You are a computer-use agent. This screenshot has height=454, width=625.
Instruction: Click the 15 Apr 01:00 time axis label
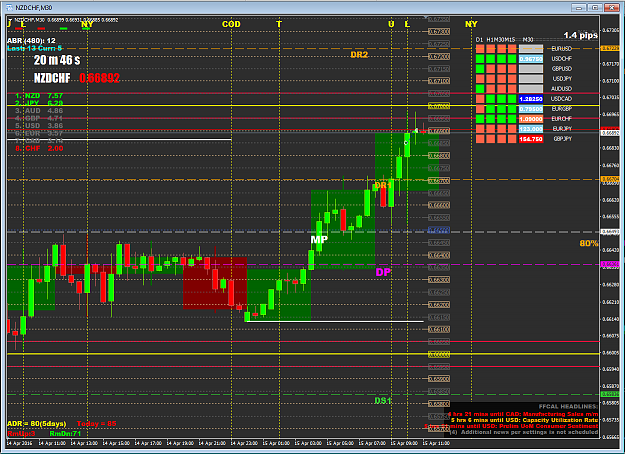click(276, 443)
